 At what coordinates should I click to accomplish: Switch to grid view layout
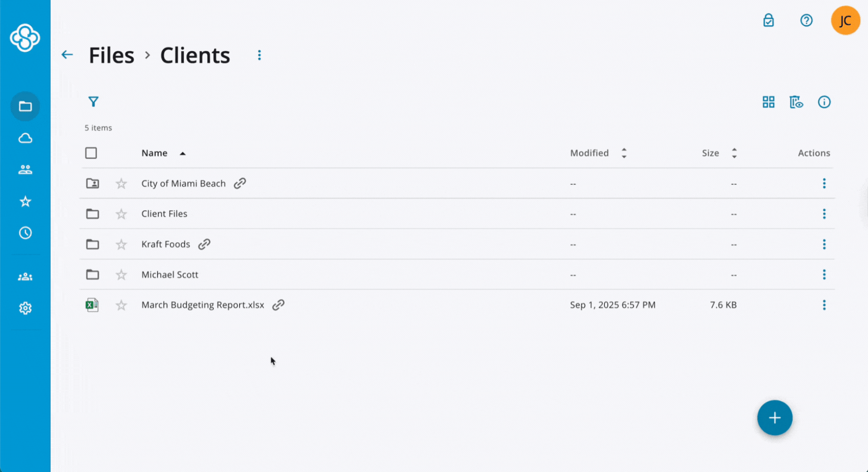pos(768,102)
